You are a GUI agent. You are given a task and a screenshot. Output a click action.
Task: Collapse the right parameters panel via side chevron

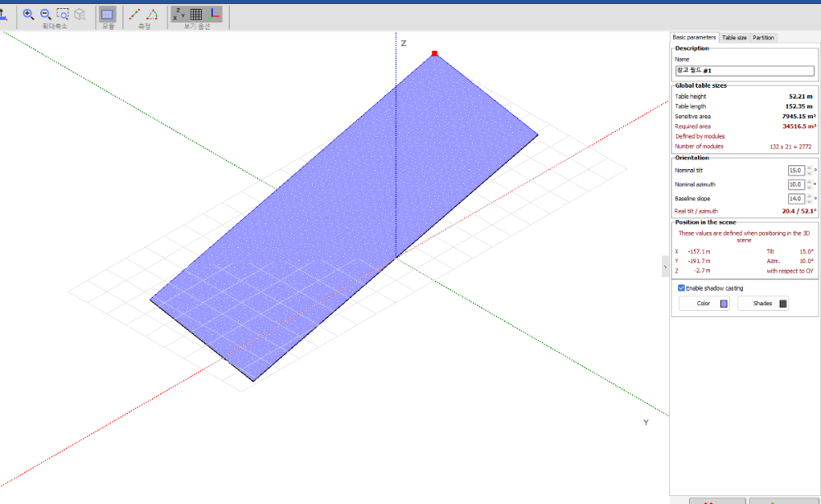(663, 267)
